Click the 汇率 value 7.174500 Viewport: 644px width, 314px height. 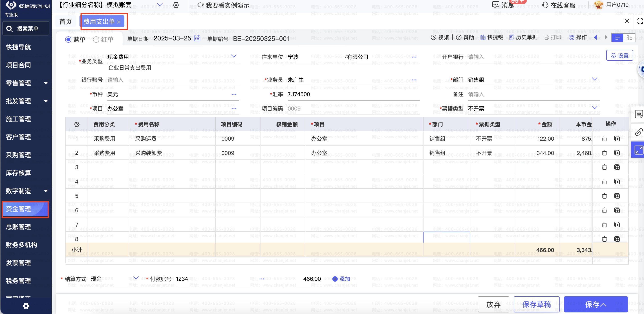coord(299,94)
